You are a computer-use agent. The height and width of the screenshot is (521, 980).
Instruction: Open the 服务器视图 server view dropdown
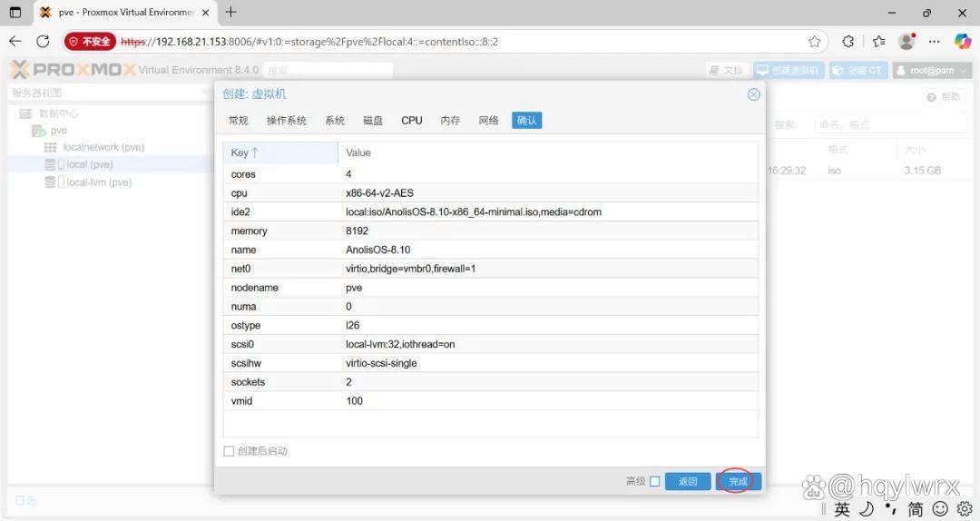point(110,93)
